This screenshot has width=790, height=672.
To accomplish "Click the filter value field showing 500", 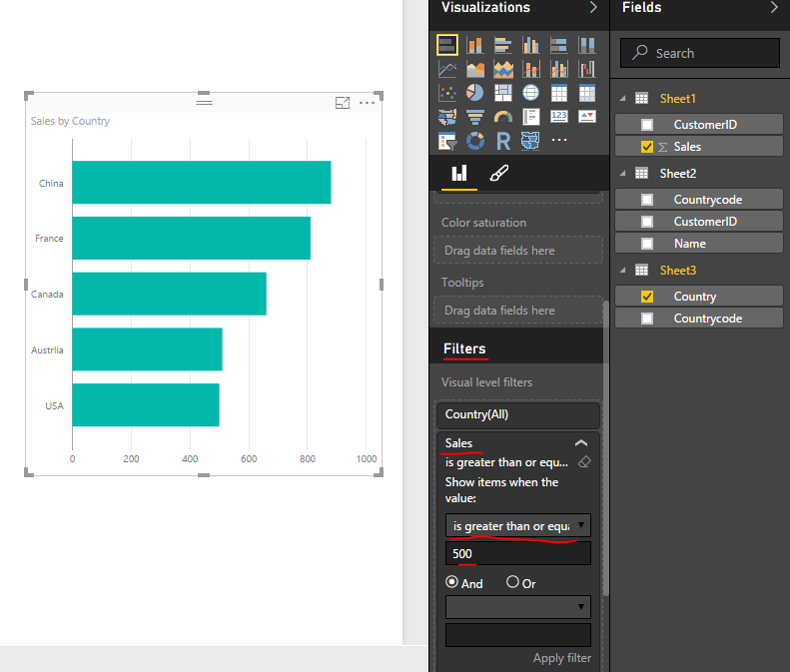I will pyautogui.click(x=518, y=553).
